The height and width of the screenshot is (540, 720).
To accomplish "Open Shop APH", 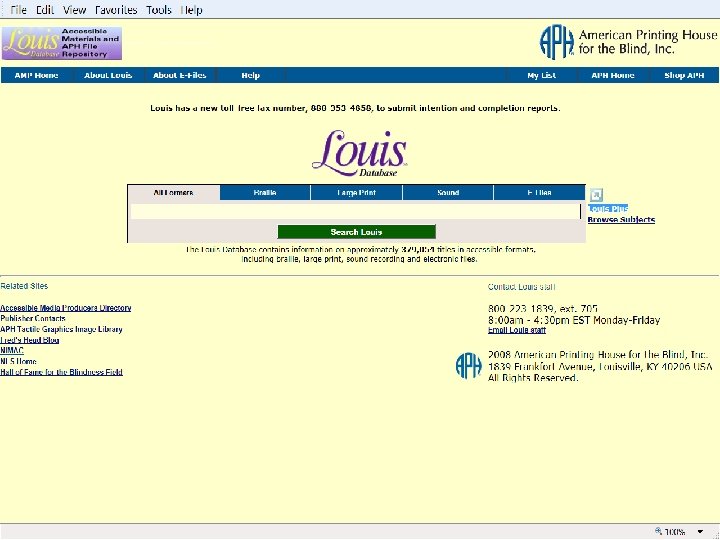I will pos(684,75).
